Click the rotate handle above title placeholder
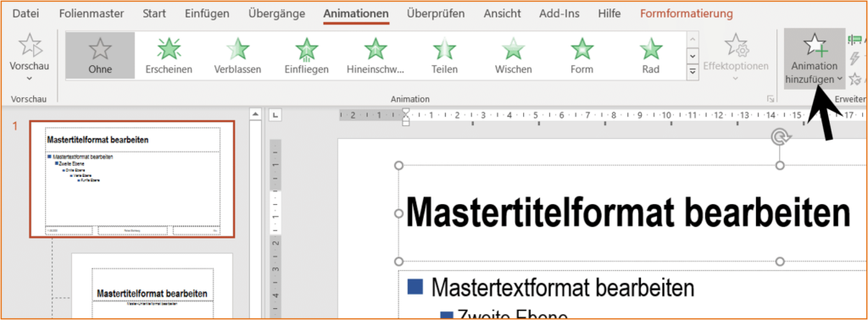Image resolution: width=868 pixels, height=320 pixels. coord(780,138)
